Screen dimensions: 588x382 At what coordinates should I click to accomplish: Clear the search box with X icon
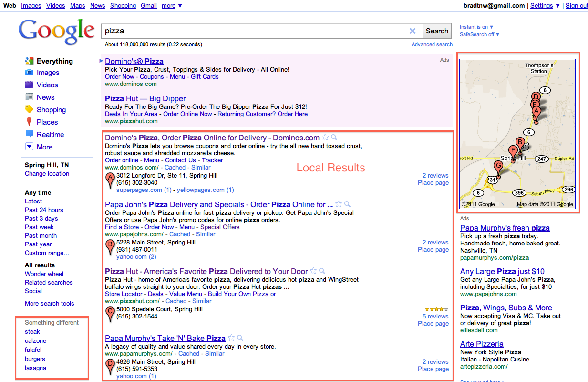[x=413, y=31]
